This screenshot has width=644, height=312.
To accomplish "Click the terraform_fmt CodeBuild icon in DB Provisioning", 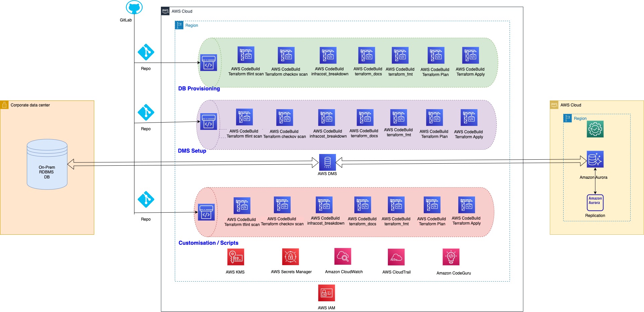I will tap(400, 55).
